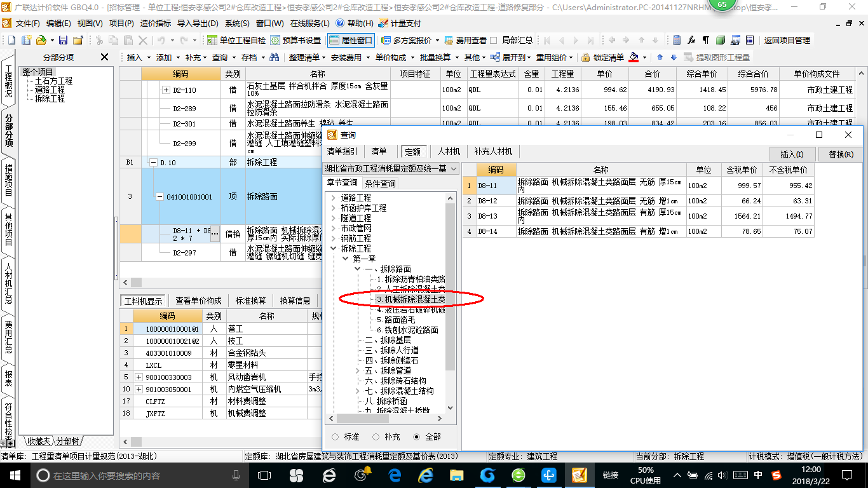This screenshot has width=868, height=488.
Task: Click the Windows search input box
Action: point(137,475)
